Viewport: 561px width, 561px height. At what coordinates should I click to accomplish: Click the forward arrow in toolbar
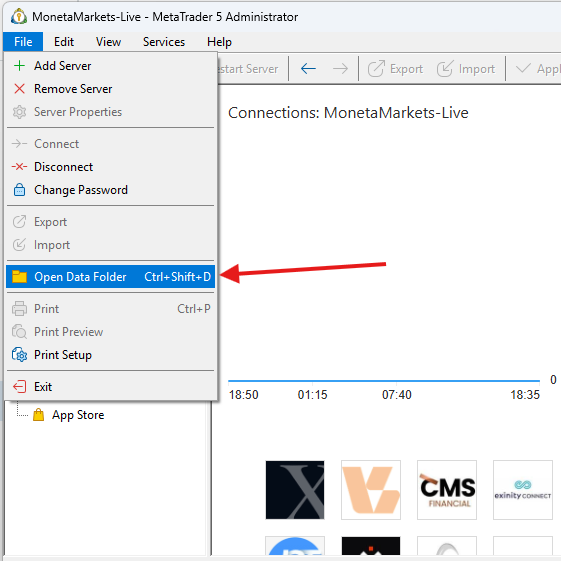pos(340,68)
